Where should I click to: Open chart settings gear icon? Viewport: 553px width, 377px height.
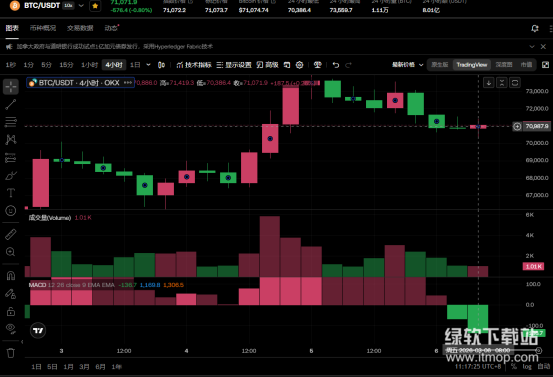coord(299,65)
